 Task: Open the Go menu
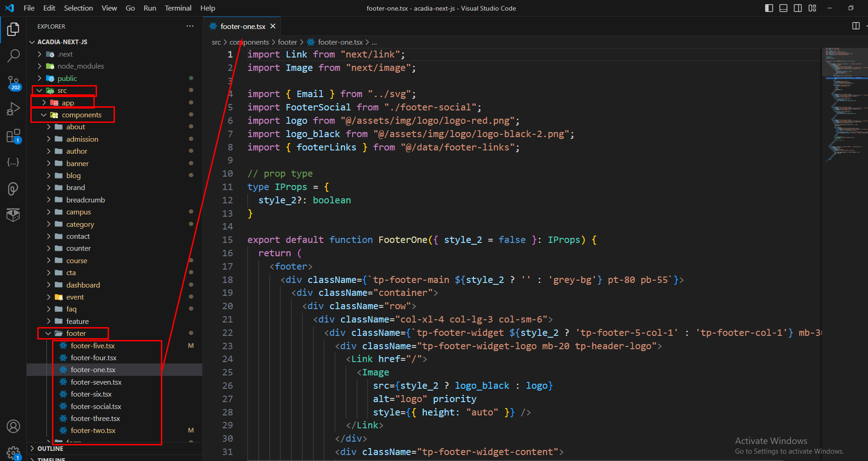pos(130,8)
